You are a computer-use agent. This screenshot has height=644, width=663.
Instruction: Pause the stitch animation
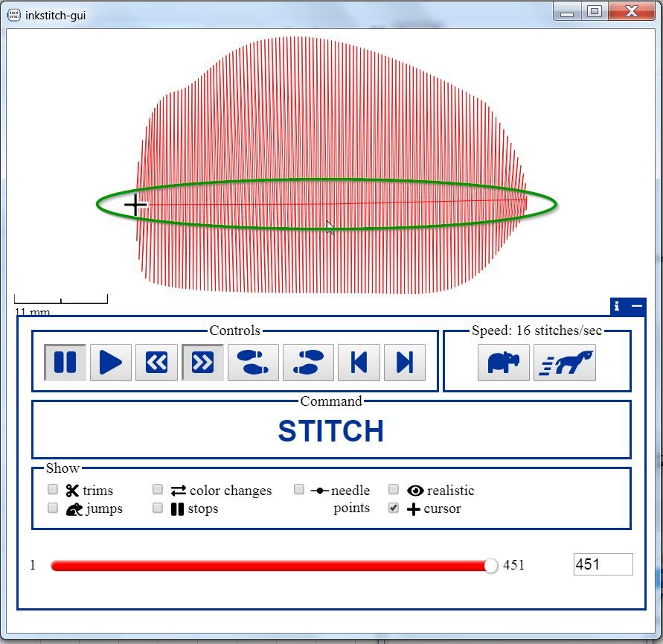click(x=65, y=363)
